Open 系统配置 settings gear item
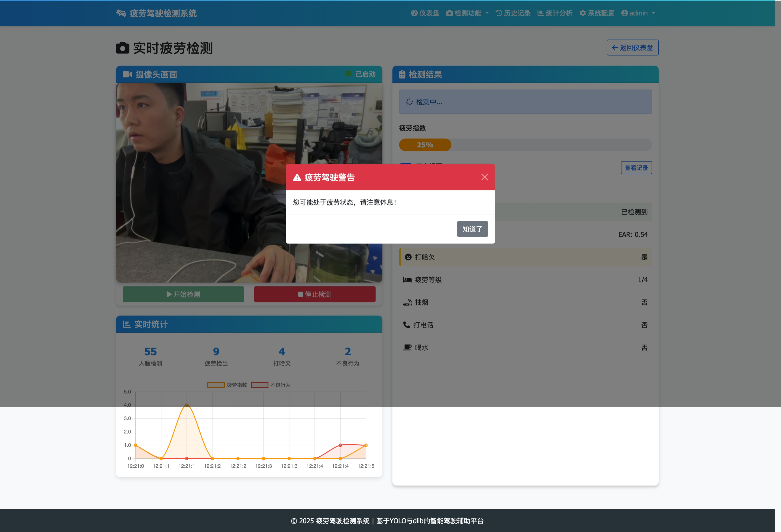 597,13
